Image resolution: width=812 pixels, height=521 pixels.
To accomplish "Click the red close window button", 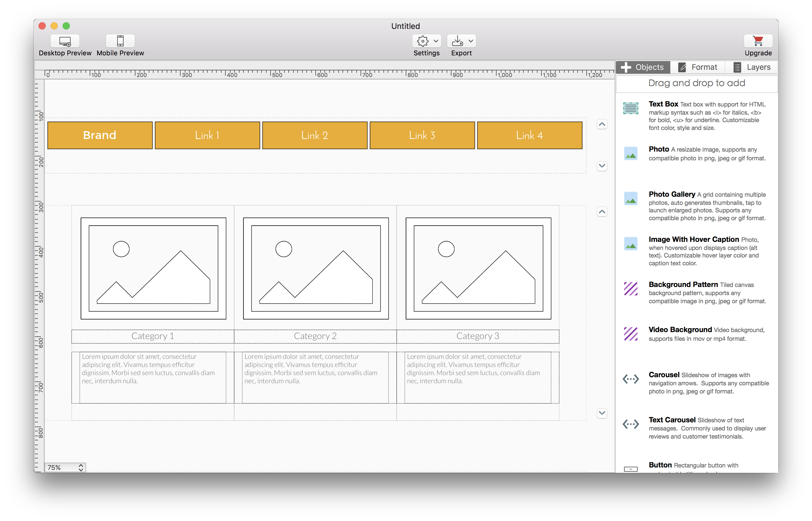I will point(42,26).
